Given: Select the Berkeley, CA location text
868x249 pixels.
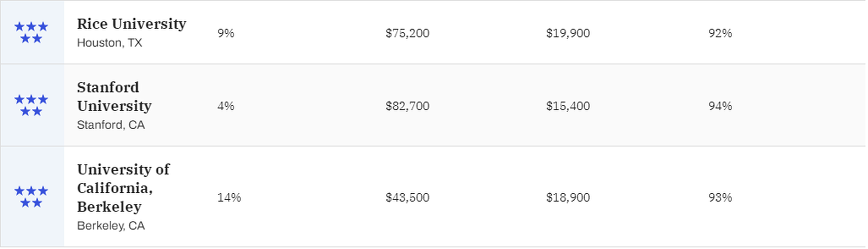Looking at the screenshot, I should 111,226.
